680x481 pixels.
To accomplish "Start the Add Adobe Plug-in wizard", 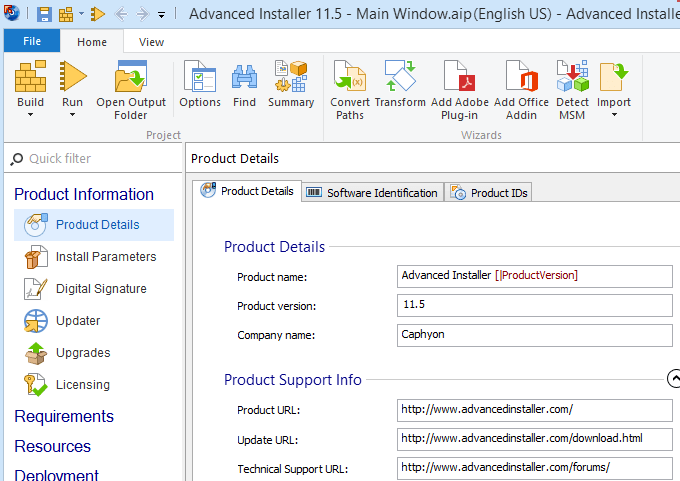I will point(460,78).
